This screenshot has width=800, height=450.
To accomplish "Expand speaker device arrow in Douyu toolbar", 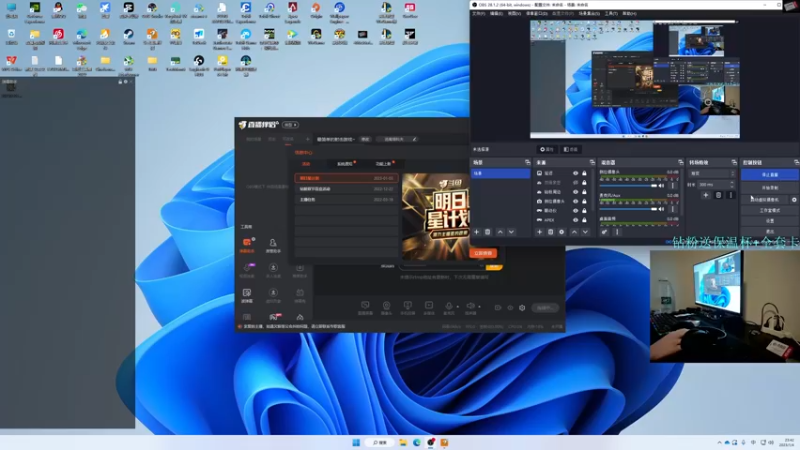I will pos(479,307).
